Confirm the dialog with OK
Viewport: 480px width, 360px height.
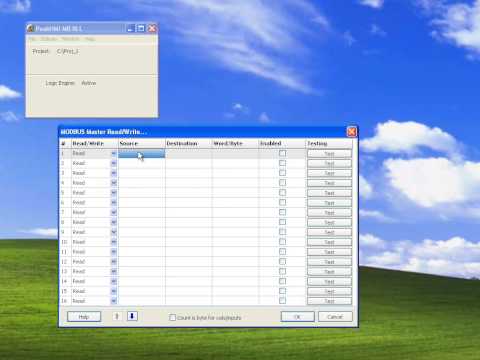[297, 316]
